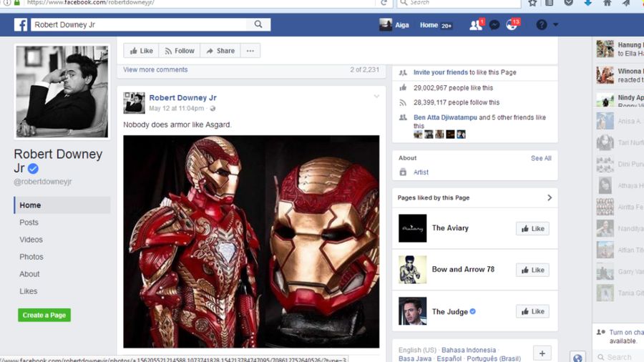Select the Videos tab in sidebar

point(31,240)
